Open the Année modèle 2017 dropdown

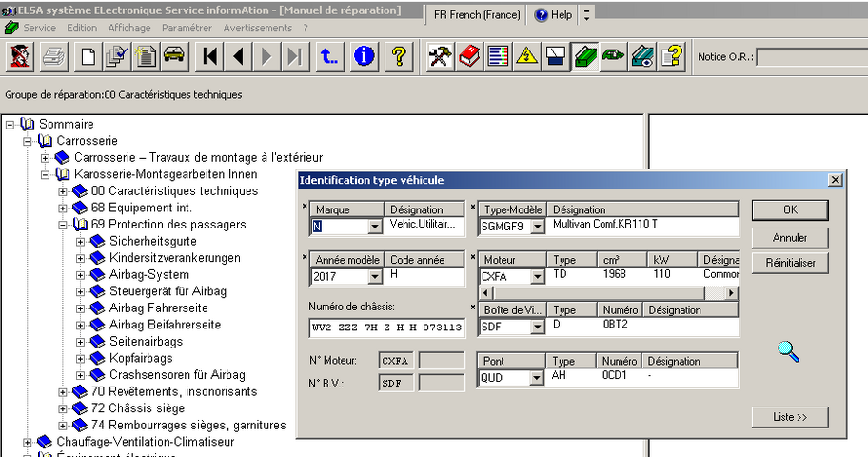pos(375,276)
